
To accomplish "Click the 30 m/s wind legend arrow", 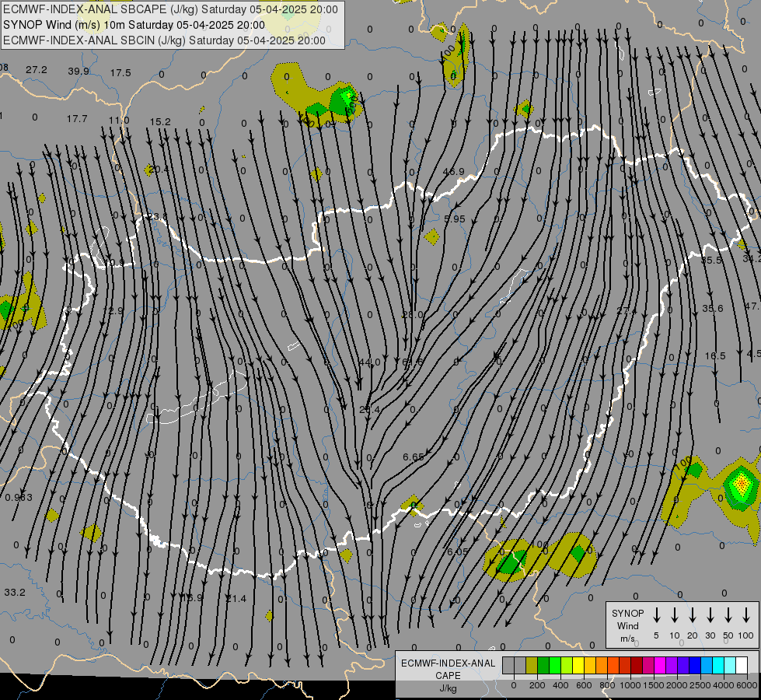I will click(x=710, y=615).
